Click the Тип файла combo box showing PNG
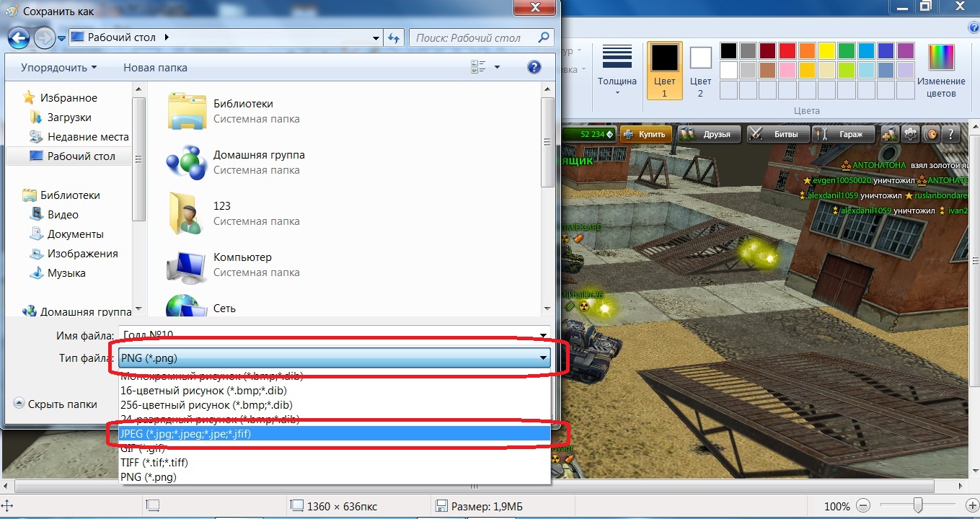 [334, 358]
